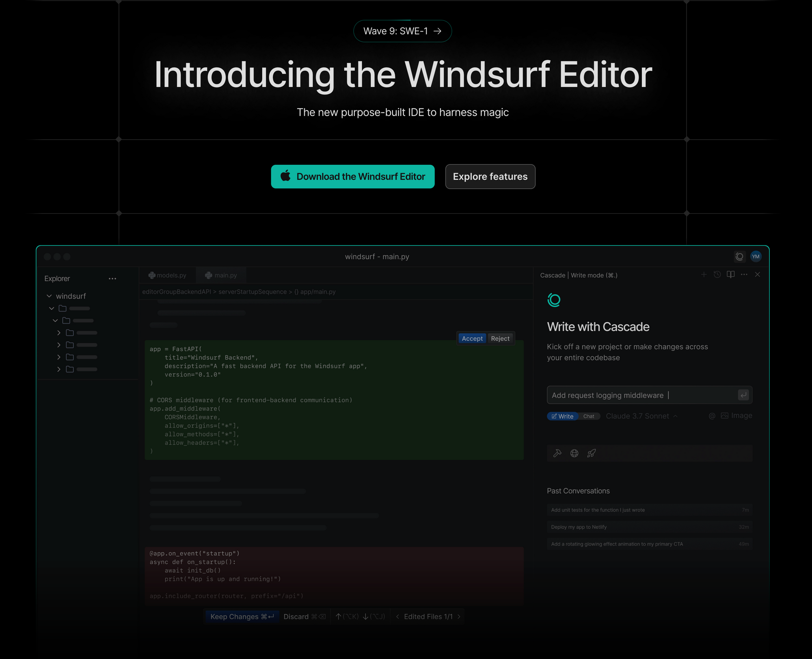
Task: Open the Claude 3.7 Sonnet model dropdown
Action: tap(641, 416)
